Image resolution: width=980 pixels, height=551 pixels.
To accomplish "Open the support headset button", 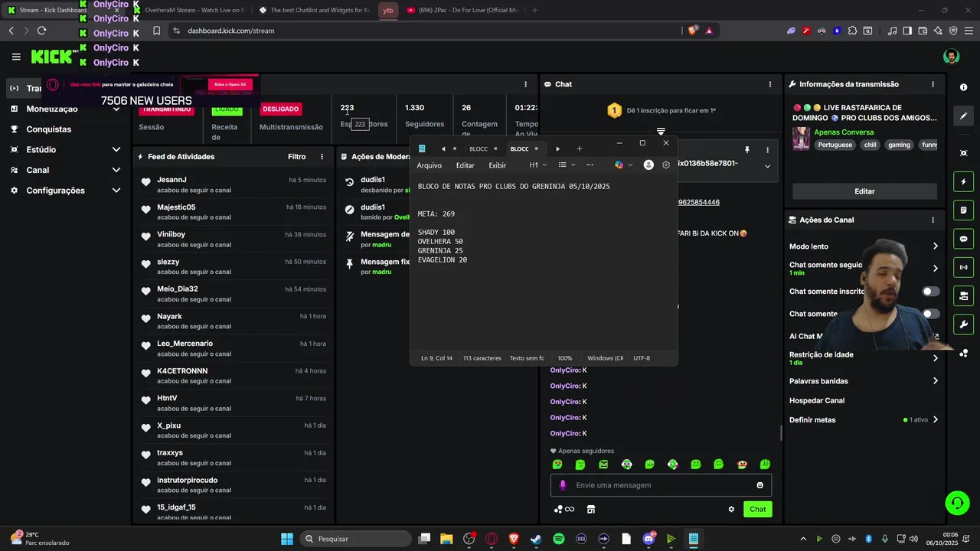I will [x=957, y=503].
